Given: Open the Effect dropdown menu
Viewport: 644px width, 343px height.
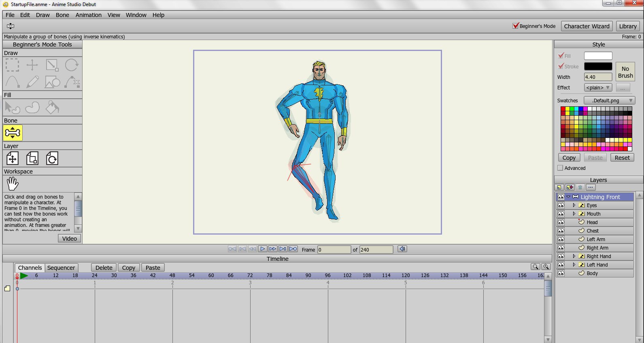Looking at the screenshot, I should tap(598, 87).
